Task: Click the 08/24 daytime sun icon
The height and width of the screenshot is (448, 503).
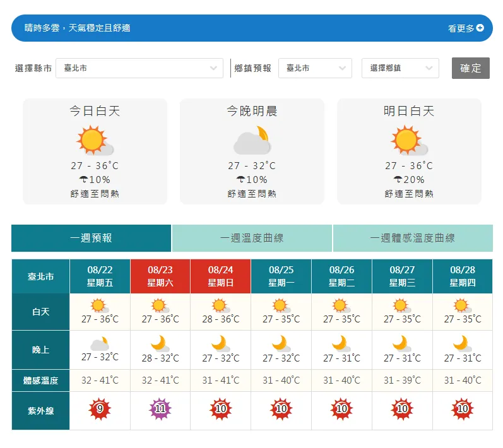Action: pos(220,305)
